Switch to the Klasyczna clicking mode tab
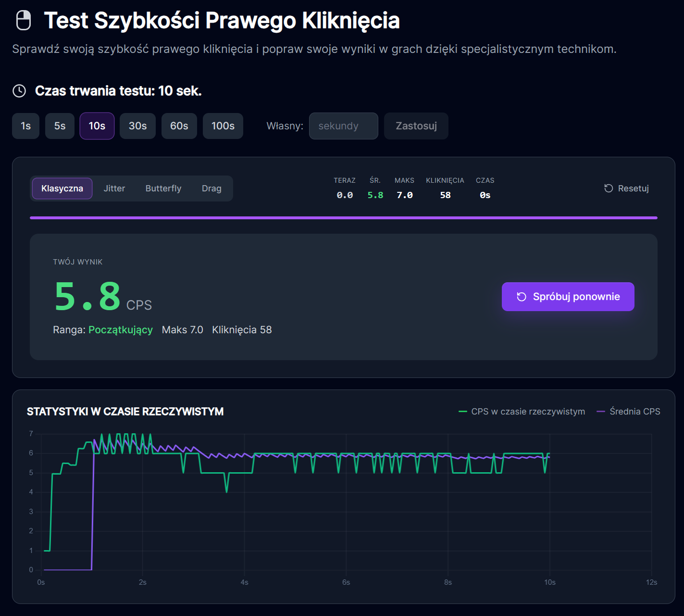The height and width of the screenshot is (616, 684). point(62,189)
